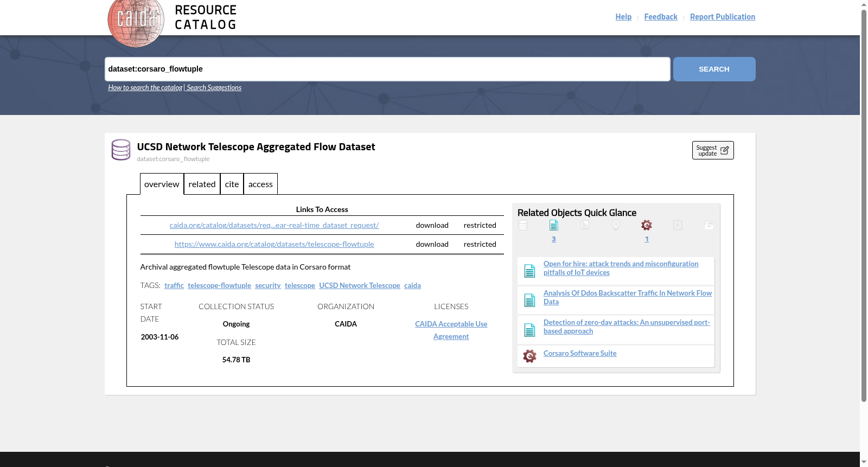Click gear icon beside Corsaro Software Suite
The height and width of the screenshot is (467, 868).
pos(529,356)
